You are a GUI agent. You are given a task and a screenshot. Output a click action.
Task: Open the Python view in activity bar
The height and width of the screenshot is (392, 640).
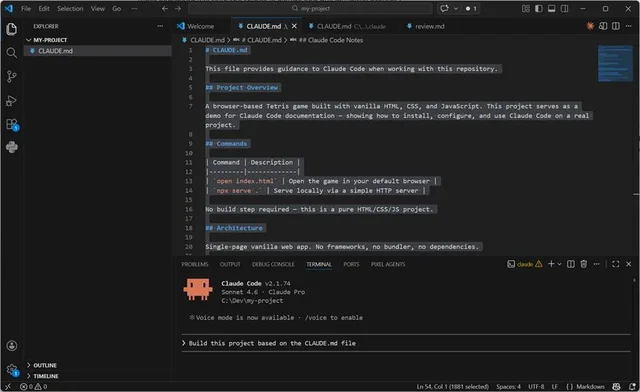tap(12, 147)
